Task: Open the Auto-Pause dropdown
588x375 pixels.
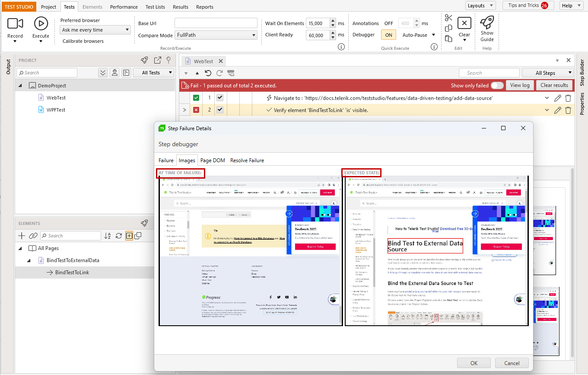Action: click(419, 35)
